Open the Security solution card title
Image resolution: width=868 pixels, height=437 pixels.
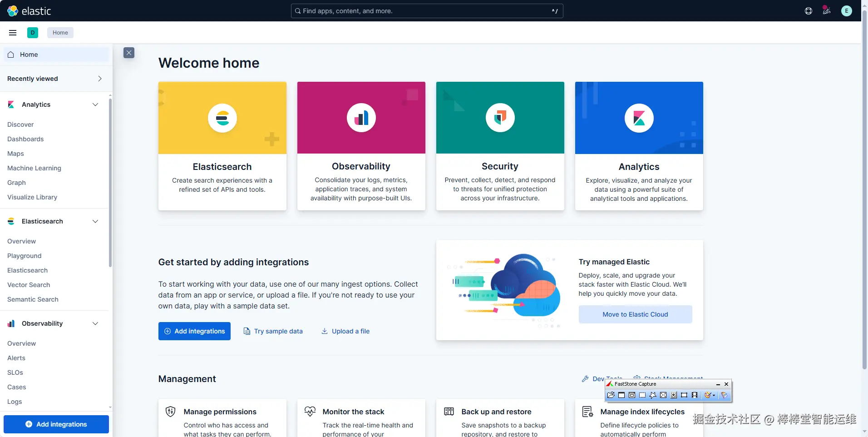coord(500,166)
